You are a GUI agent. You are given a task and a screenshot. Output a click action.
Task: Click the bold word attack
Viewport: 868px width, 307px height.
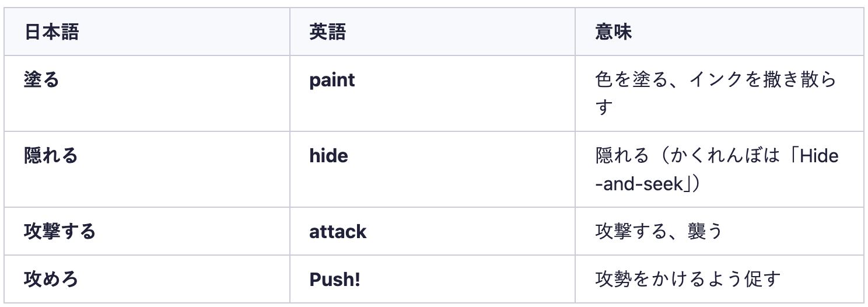pos(338,231)
